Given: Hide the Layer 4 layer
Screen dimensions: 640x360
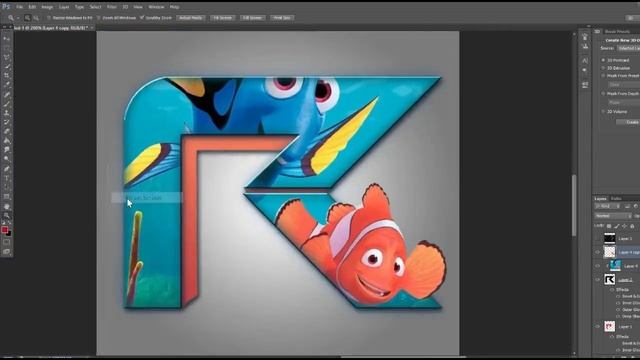Looking at the screenshot, I should (598, 266).
